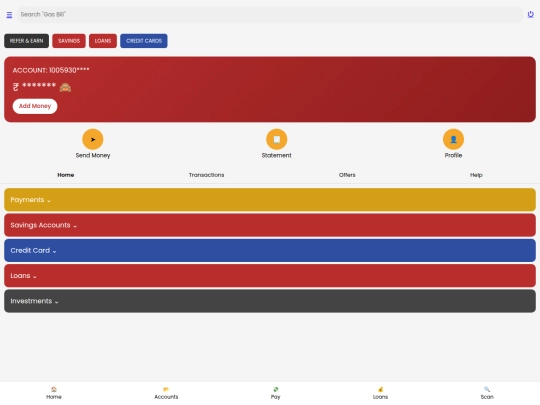Viewport: 540px width, 405px height.
Task: Click the Add Money button
Action: click(35, 106)
